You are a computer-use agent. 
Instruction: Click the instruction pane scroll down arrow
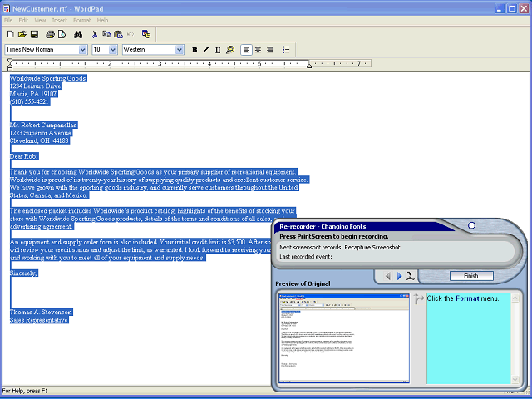pyautogui.click(x=515, y=379)
